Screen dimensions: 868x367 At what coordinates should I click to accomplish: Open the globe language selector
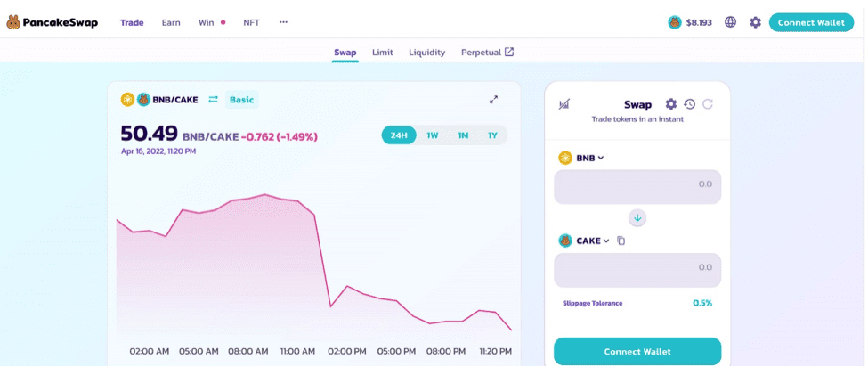(731, 22)
